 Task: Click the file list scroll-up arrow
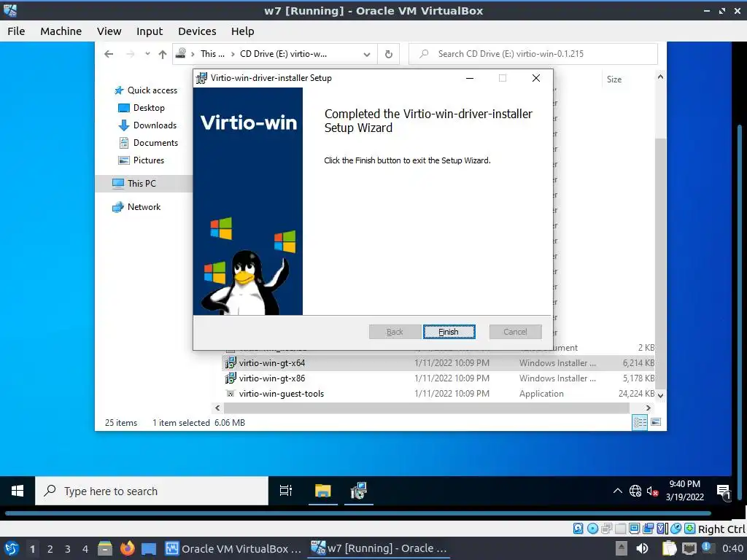[x=660, y=77]
